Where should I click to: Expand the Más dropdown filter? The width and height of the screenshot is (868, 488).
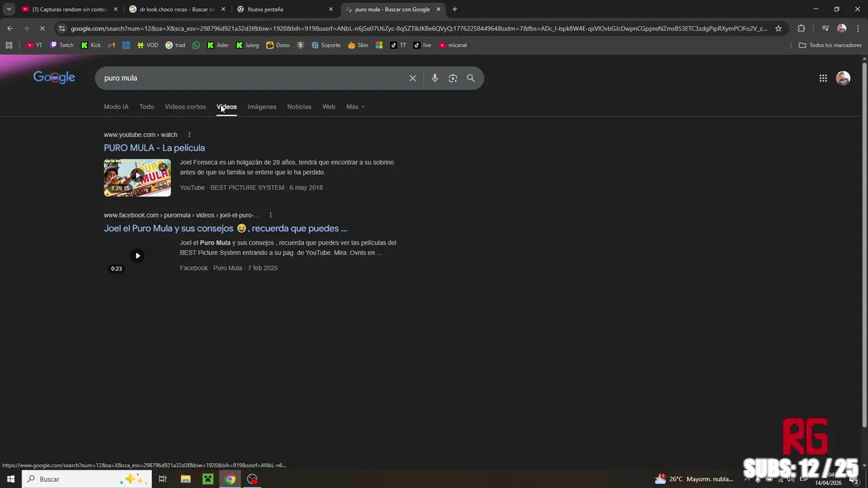click(x=355, y=106)
